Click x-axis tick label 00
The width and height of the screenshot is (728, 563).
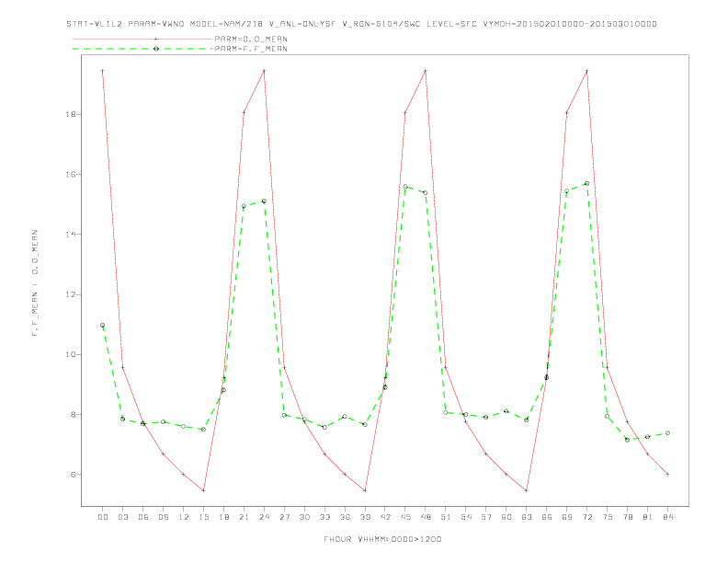103,517
